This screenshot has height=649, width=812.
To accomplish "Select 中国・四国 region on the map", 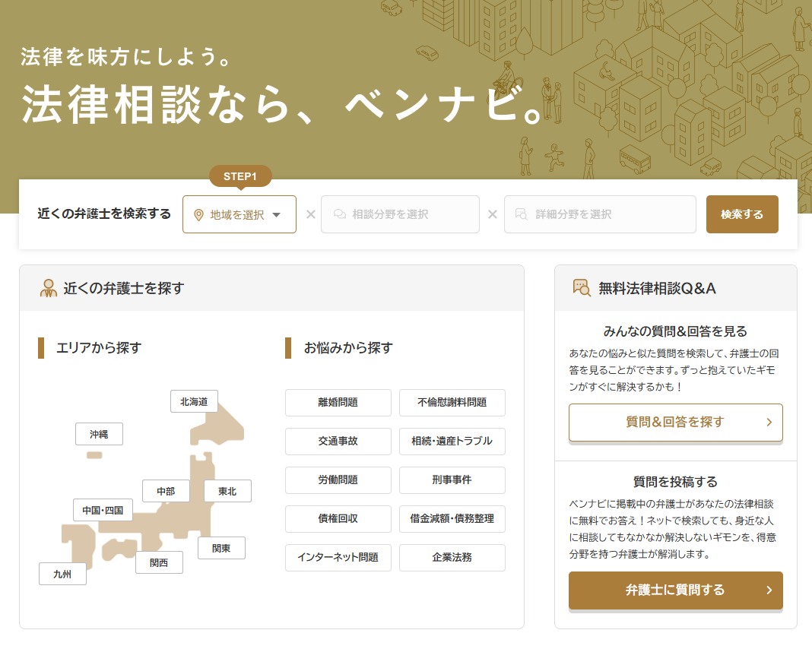I will [103, 510].
